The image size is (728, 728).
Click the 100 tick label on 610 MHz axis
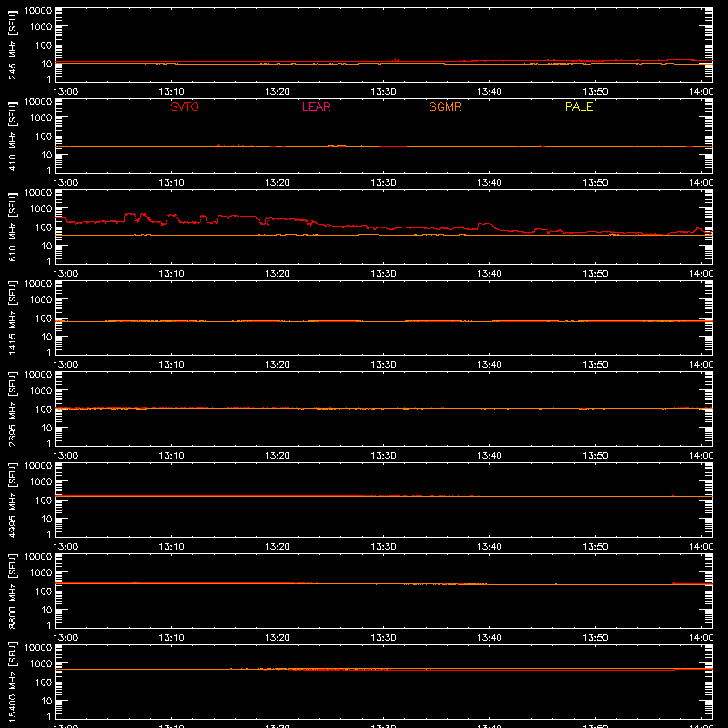[44, 227]
